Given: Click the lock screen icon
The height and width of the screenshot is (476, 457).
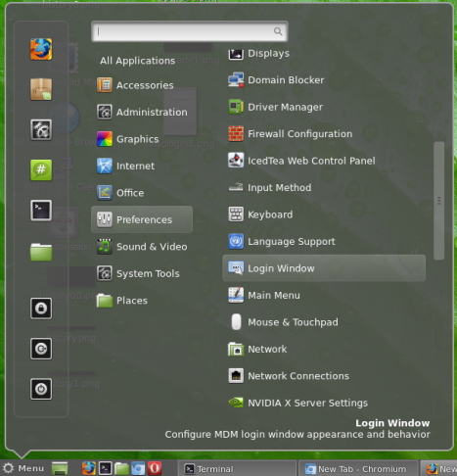Looking at the screenshot, I should click(41, 309).
